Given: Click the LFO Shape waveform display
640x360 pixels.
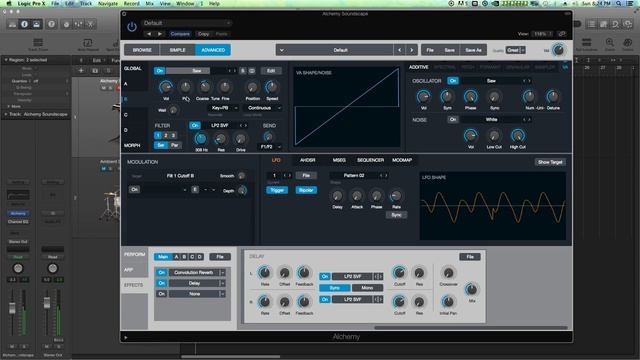Looking at the screenshot, I should point(493,206).
